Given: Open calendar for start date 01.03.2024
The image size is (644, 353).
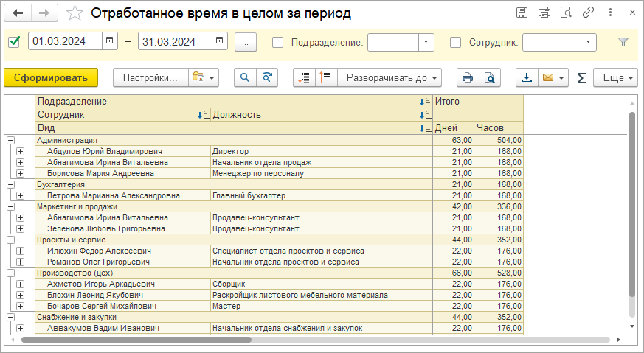Looking at the screenshot, I should (110, 42).
